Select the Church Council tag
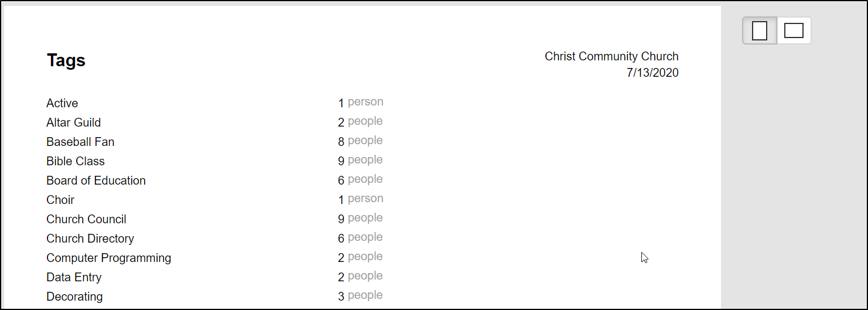This screenshot has width=868, height=310. click(86, 219)
